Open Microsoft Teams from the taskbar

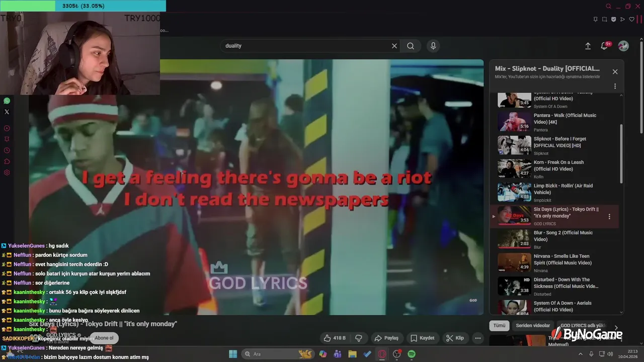tap(338, 354)
